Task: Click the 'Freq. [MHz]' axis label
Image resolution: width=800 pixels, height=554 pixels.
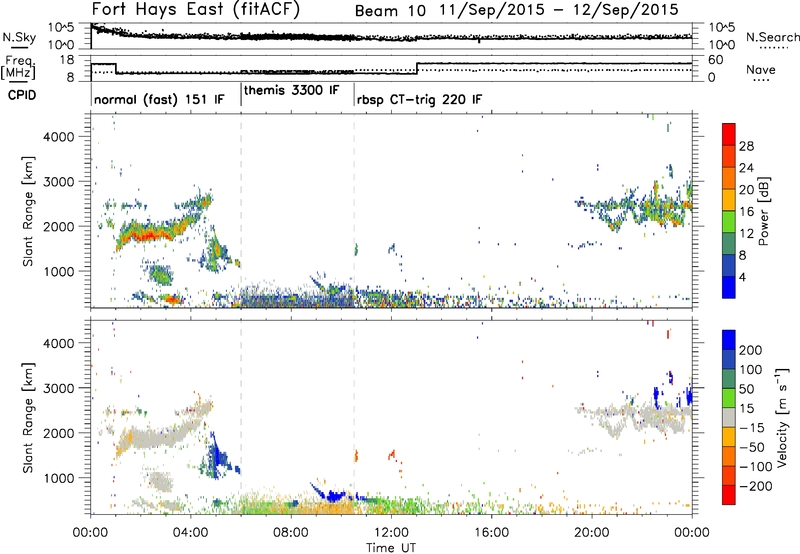Action: pos(18,68)
